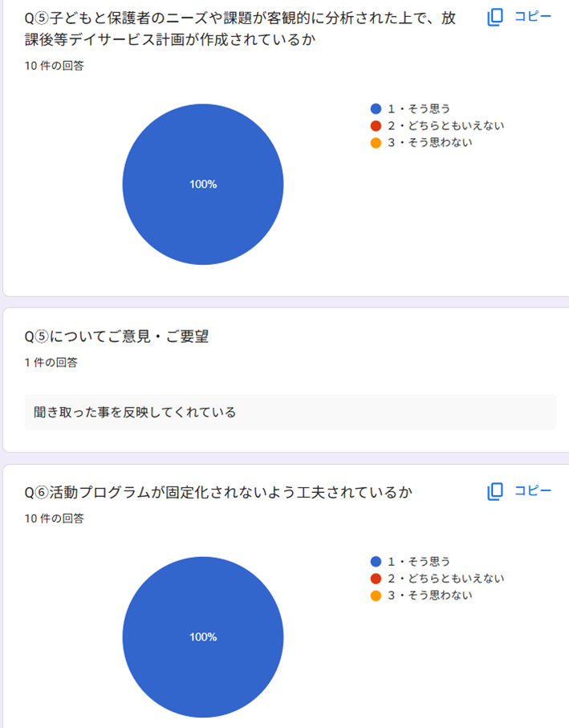569x728 pixels.
Task: Click red legend dot in Q⑤ chart
Action: [376, 125]
